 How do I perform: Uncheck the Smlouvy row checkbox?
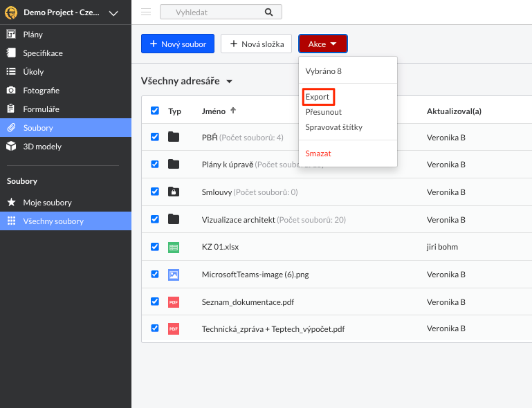155,192
